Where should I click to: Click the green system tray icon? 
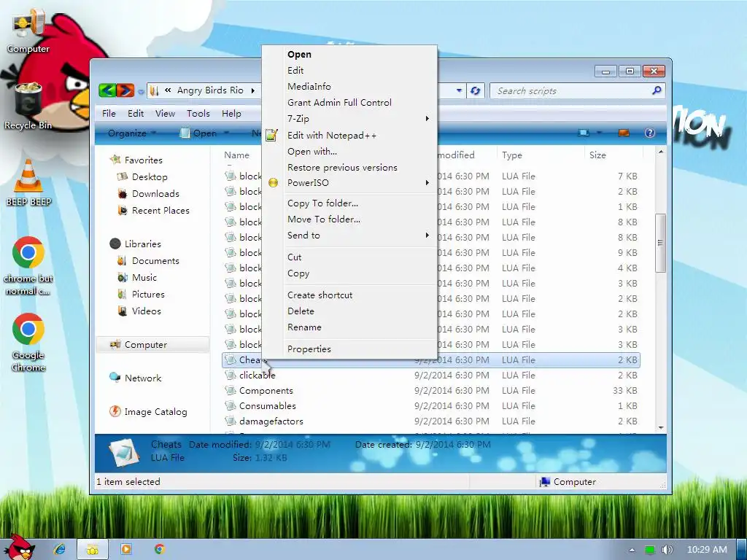(x=649, y=550)
